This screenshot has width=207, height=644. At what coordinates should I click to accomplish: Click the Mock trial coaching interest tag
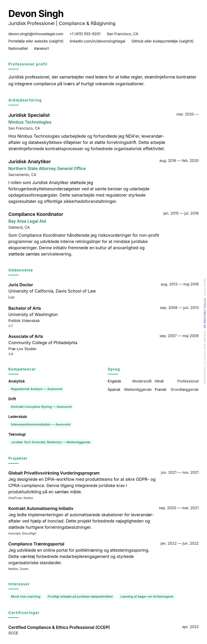point(26,597)
